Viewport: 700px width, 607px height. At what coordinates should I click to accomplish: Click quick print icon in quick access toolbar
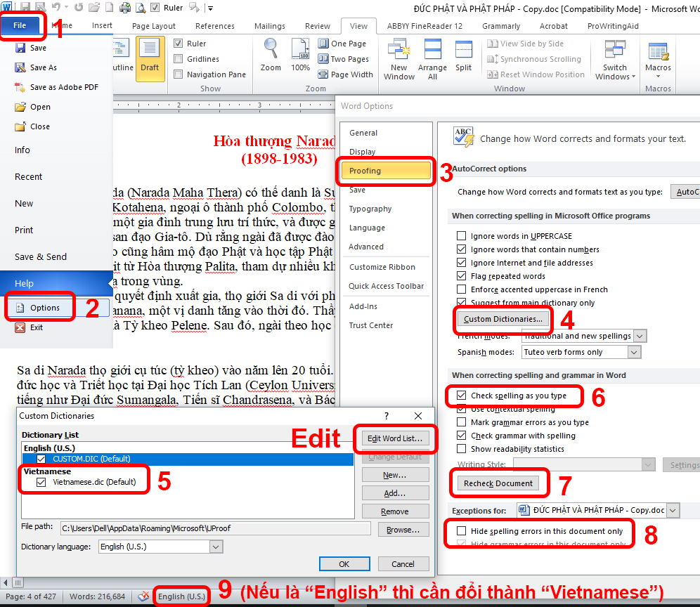coord(125,8)
